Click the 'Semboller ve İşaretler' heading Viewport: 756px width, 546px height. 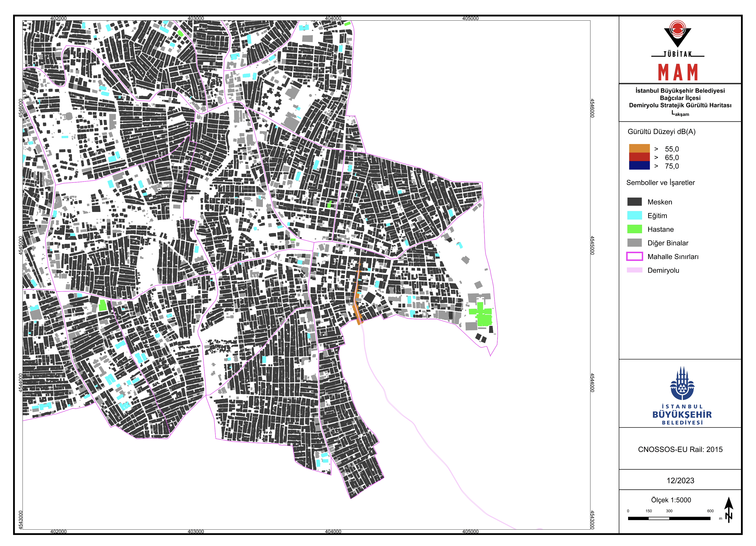click(x=661, y=183)
